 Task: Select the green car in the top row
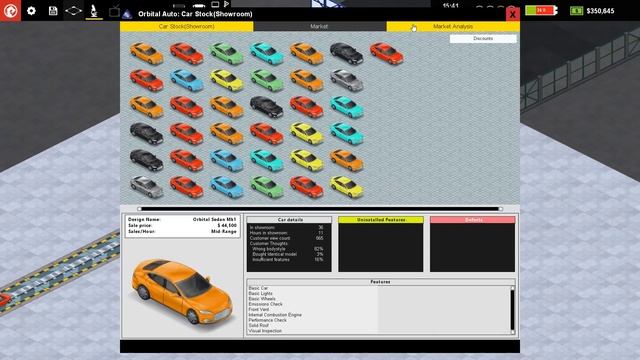pos(227,53)
